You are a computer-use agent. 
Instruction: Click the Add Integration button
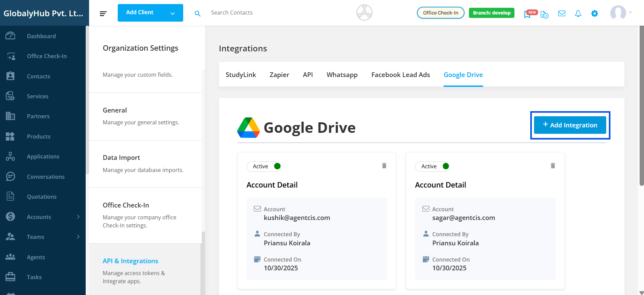[570, 125]
